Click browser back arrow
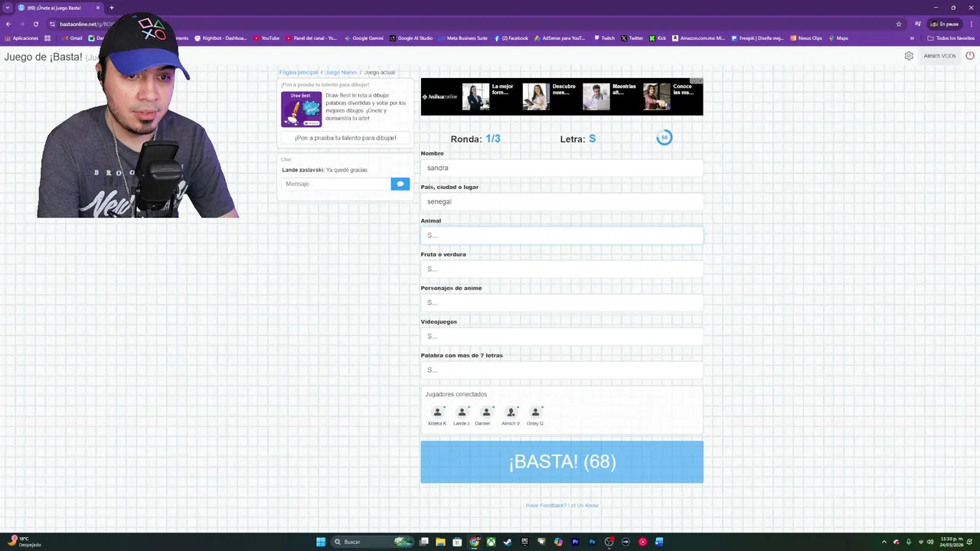Viewport: 980px width, 551px height. point(8,24)
